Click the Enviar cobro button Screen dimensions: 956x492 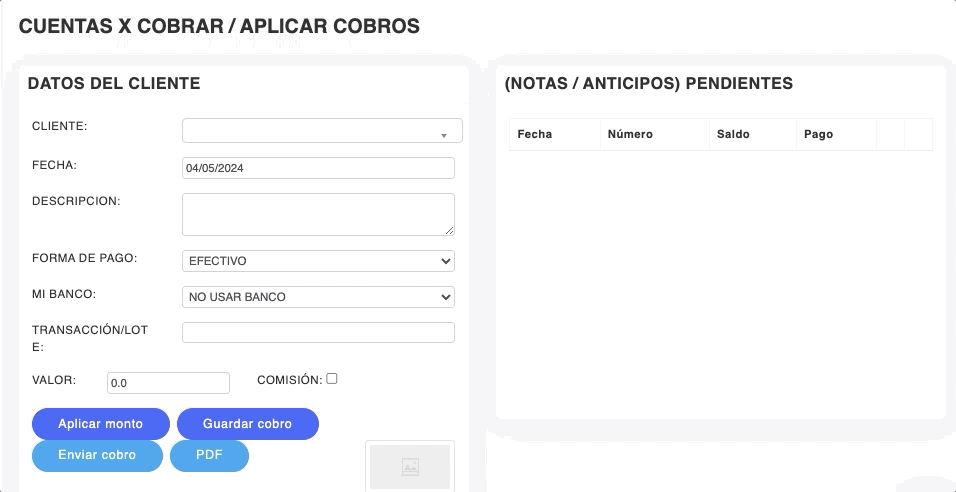coord(97,455)
